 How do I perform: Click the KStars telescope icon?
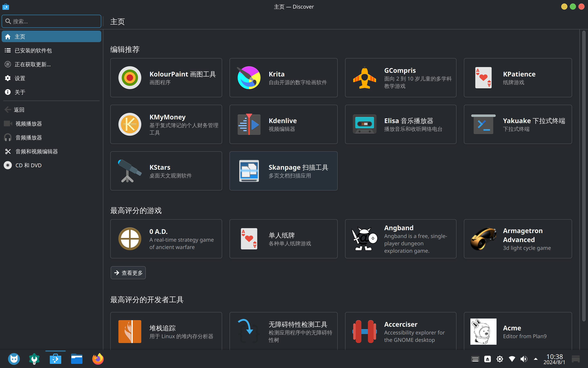130,171
